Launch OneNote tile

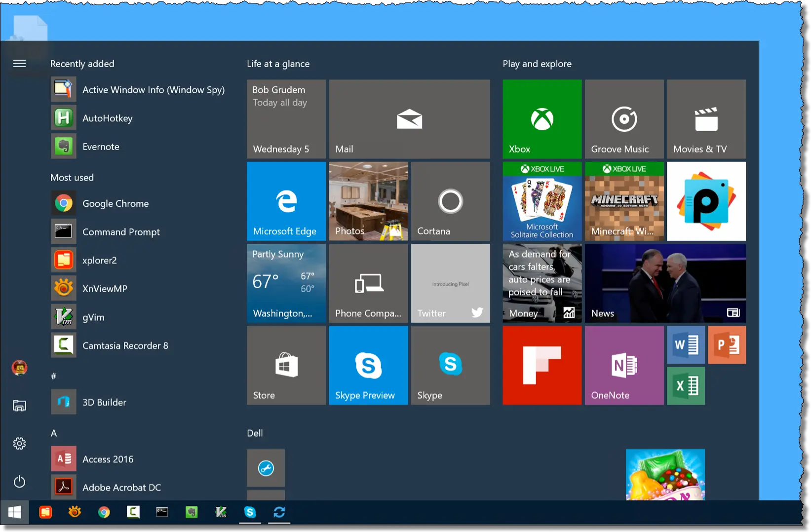(624, 365)
